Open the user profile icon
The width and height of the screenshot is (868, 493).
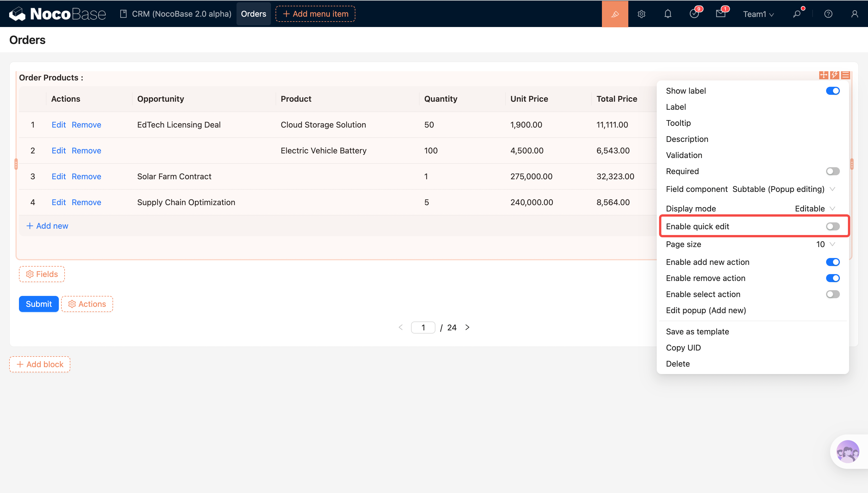[855, 14]
